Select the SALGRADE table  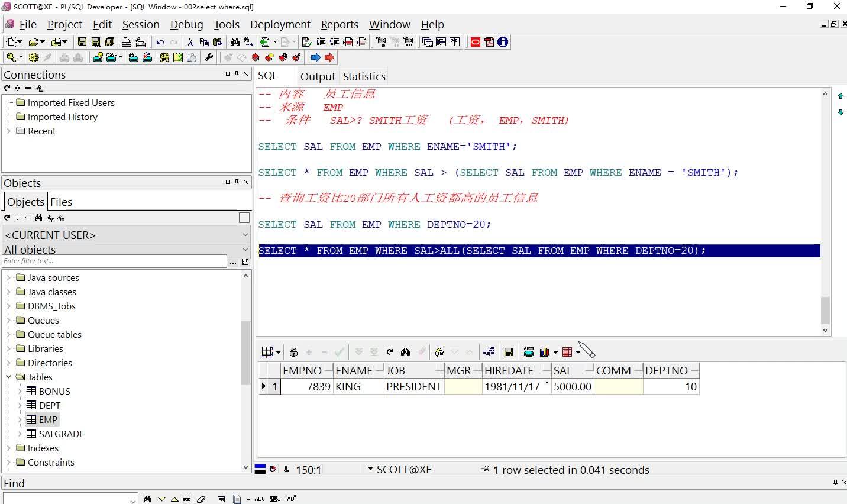[62, 434]
